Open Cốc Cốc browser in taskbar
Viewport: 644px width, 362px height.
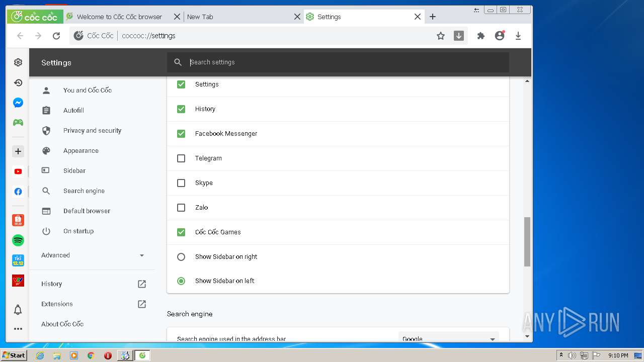[x=142, y=355]
